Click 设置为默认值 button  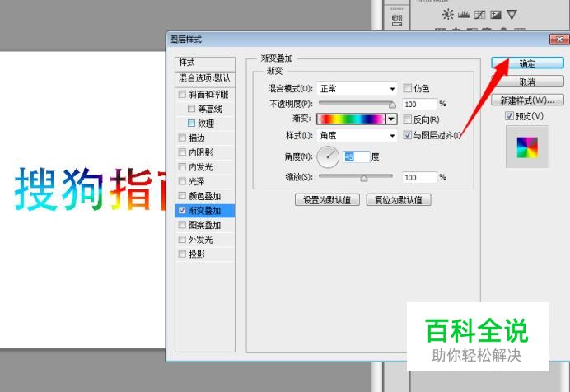327,199
